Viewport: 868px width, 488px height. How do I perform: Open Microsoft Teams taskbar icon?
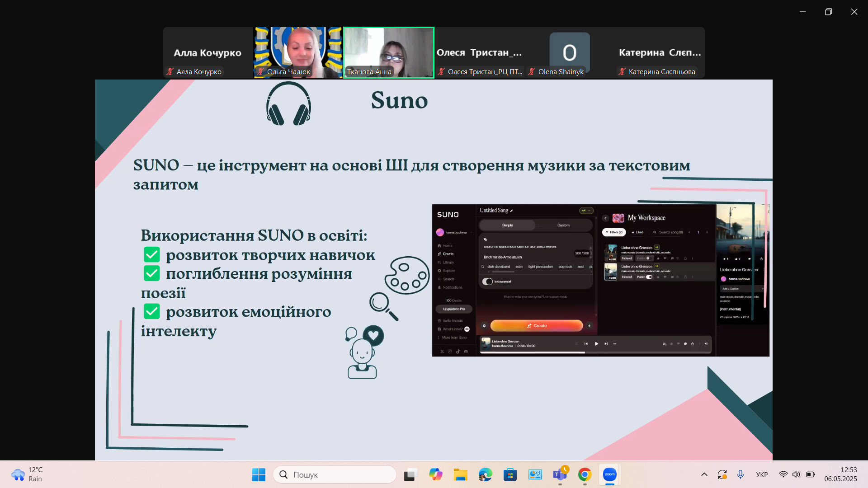560,474
